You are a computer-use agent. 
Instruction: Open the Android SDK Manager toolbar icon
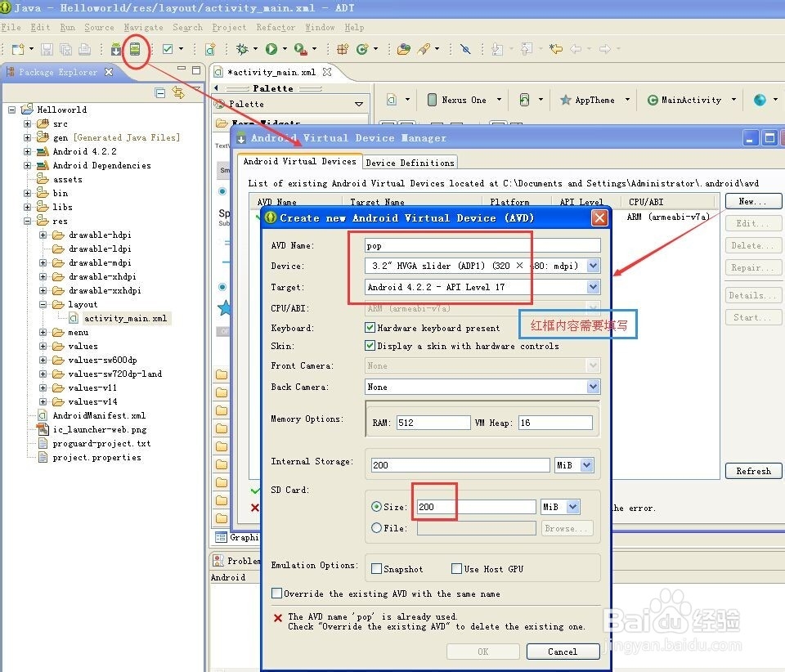(x=115, y=49)
